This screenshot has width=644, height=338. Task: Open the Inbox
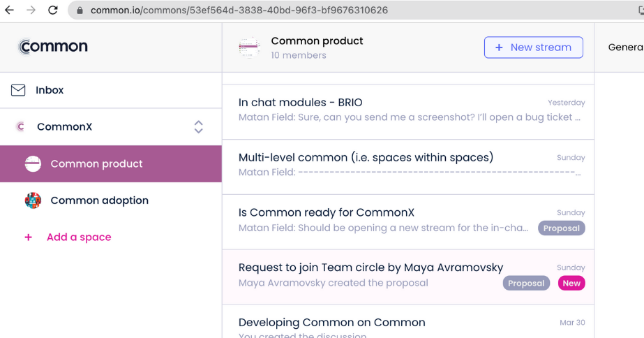click(x=111, y=90)
